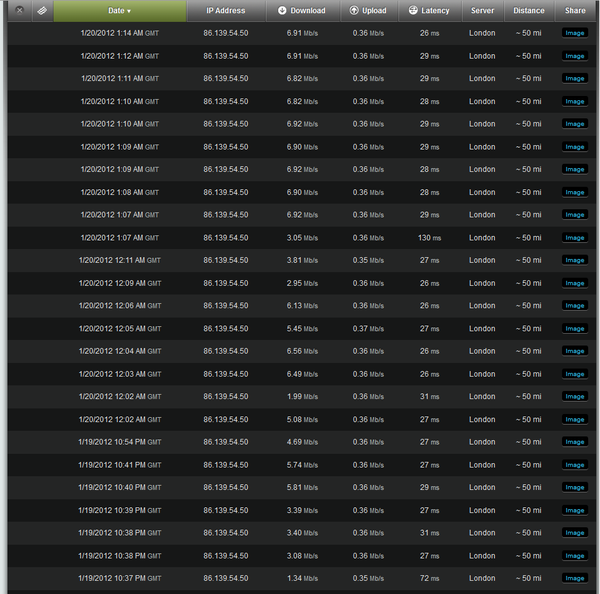Click London server in the 10:37 PM row
The width and height of the screenshot is (600, 594).
[x=482, y=578]
